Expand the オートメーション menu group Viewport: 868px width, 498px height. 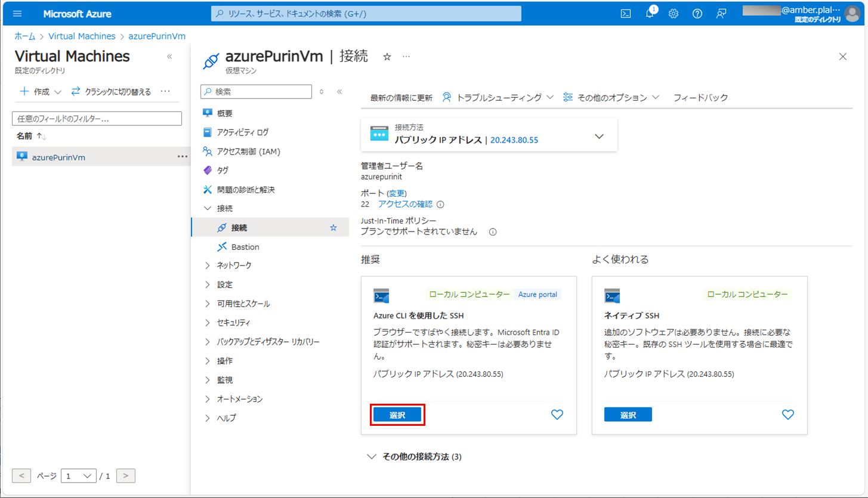point(208,399)
